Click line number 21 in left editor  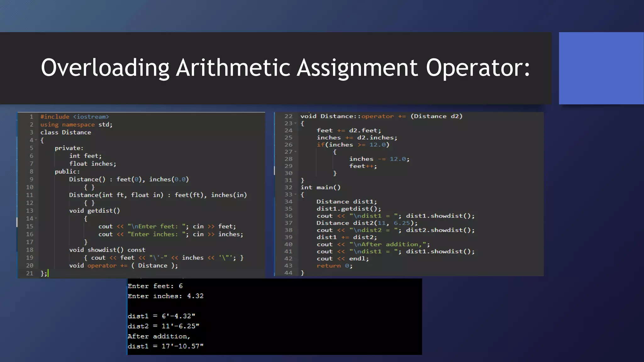[x=30, y=273]
